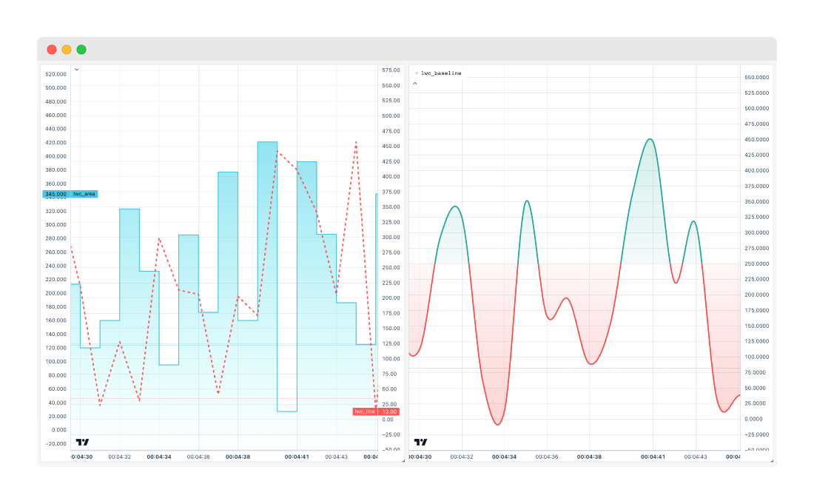The width and height of the screenshot is (814, 504).
Task: Expand the legend chevron in left chart
Action: pyautogui.click(x=76, y=70)
